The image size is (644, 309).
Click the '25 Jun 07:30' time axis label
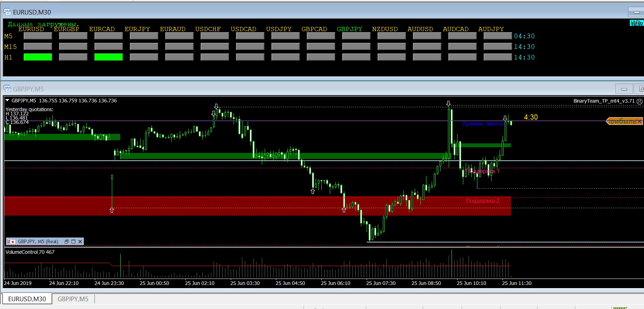click(381, 283)
